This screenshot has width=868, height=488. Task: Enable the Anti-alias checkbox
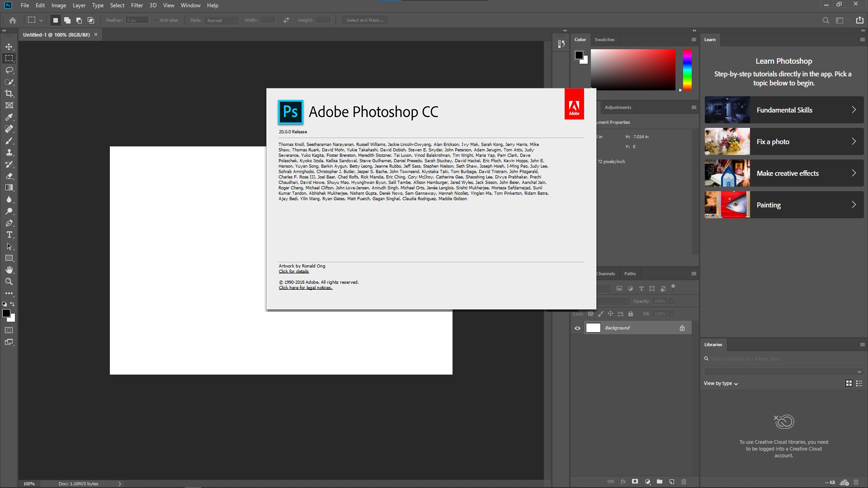pos(156,20)
